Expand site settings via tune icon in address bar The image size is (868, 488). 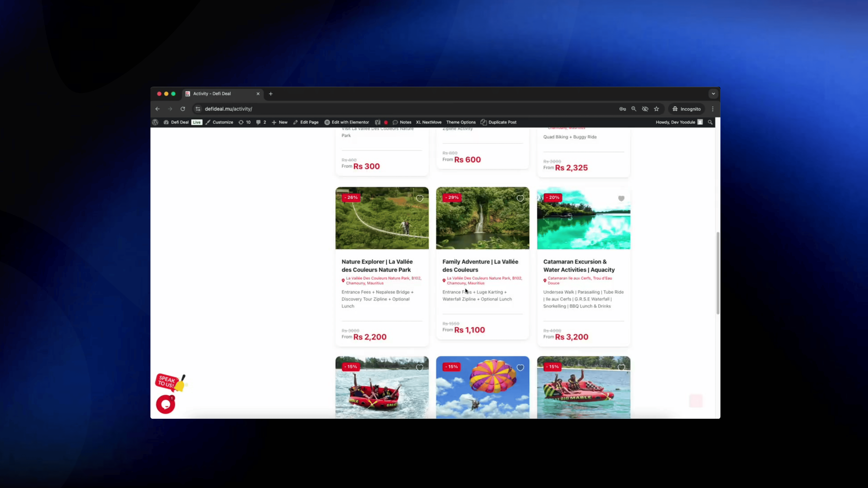point(198,109)
